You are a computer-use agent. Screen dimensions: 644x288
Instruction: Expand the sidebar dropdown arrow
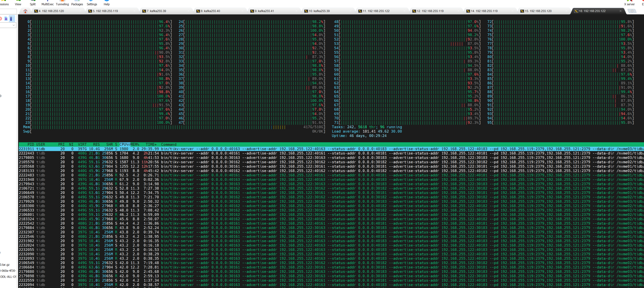[x=13, y=25]
